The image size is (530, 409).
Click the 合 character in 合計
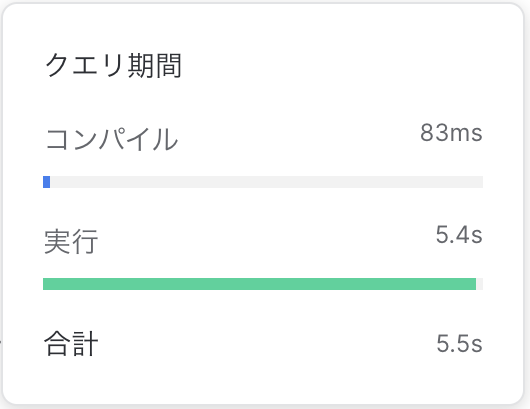57,343
